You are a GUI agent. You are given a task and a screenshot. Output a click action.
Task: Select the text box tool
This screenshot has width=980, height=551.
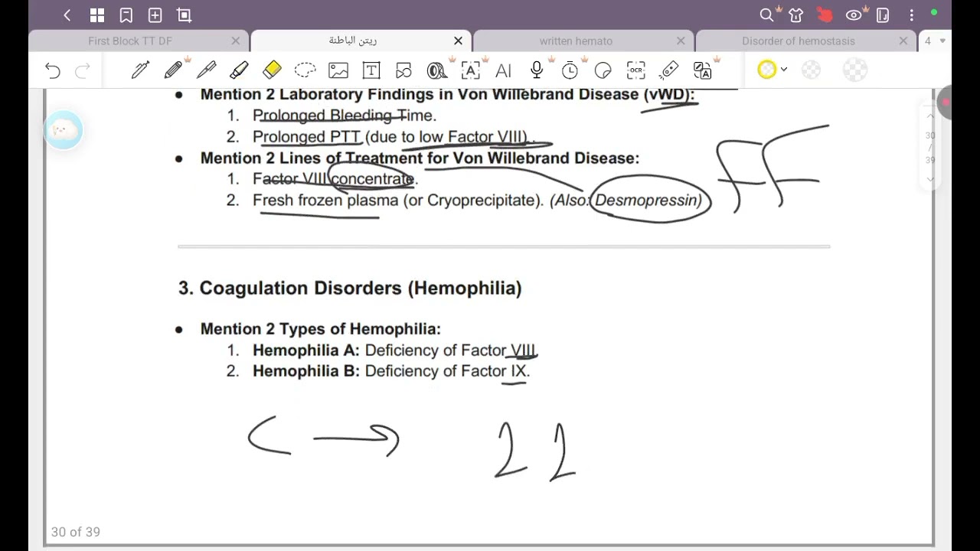(x=371, y=70)
